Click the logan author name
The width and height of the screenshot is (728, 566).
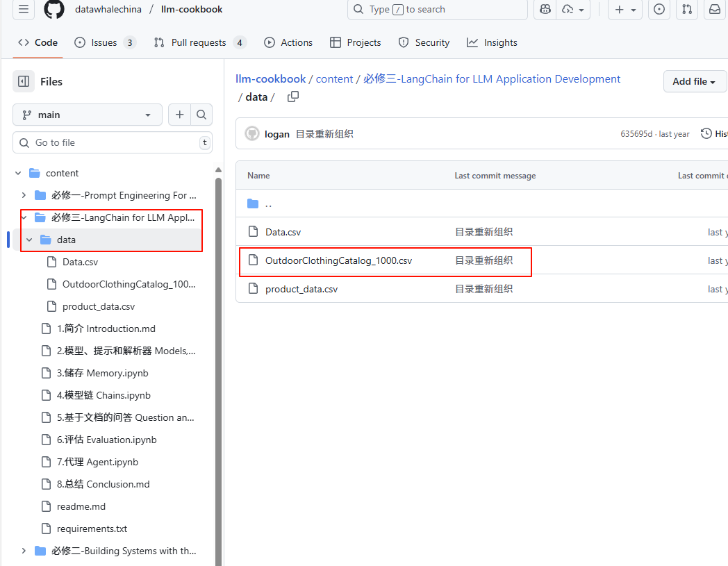click(276, 134)
